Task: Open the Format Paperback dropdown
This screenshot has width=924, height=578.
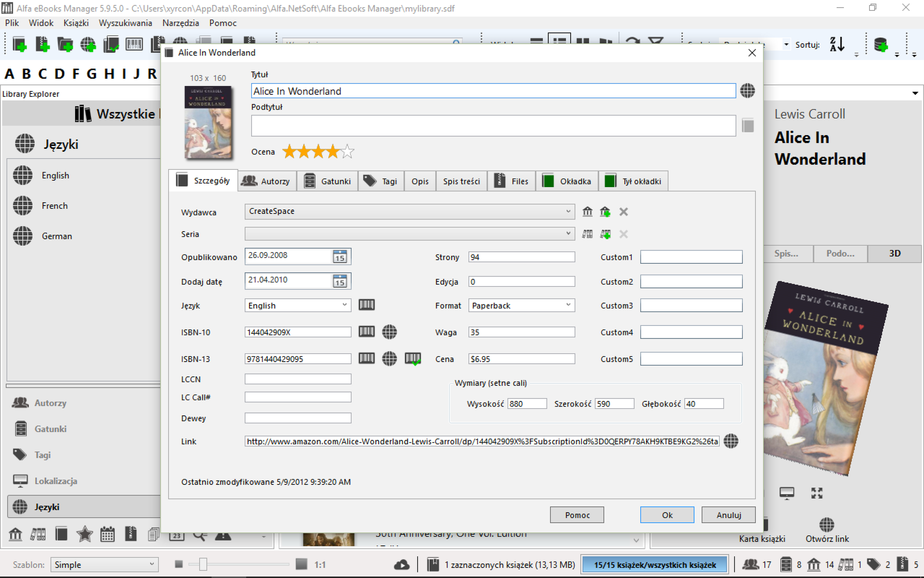Action: click(x=568, y=305)
